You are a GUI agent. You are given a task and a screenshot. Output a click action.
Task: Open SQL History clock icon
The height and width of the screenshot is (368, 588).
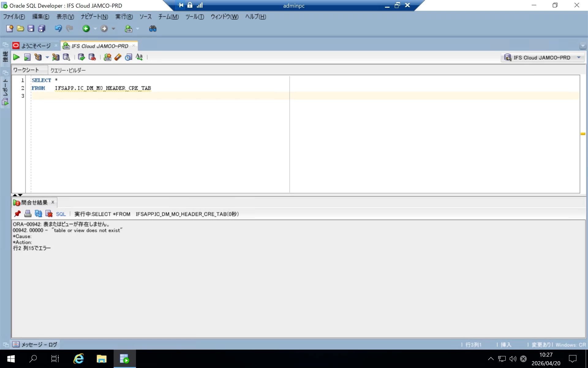129,57
